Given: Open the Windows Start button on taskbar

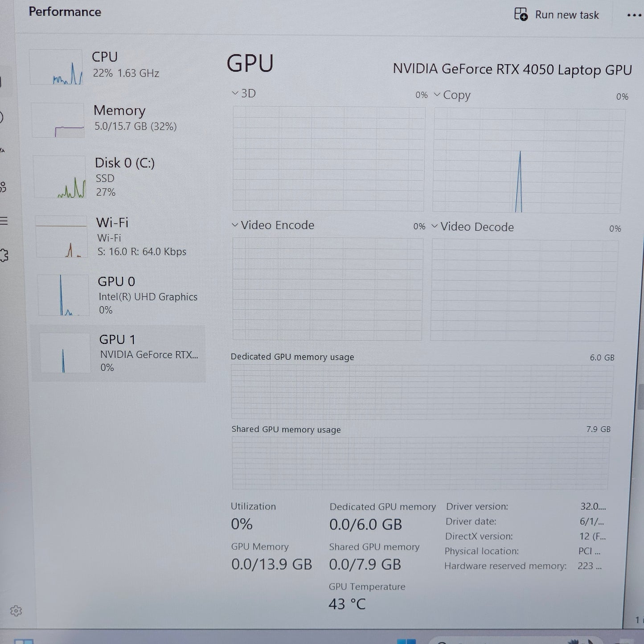Looking at the screenshot, I should coord(406,641).
